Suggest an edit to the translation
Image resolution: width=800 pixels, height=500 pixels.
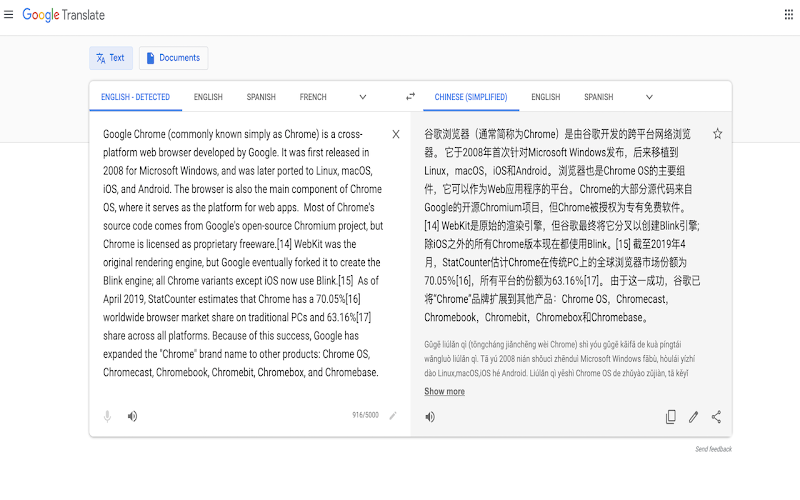(693, 417)
